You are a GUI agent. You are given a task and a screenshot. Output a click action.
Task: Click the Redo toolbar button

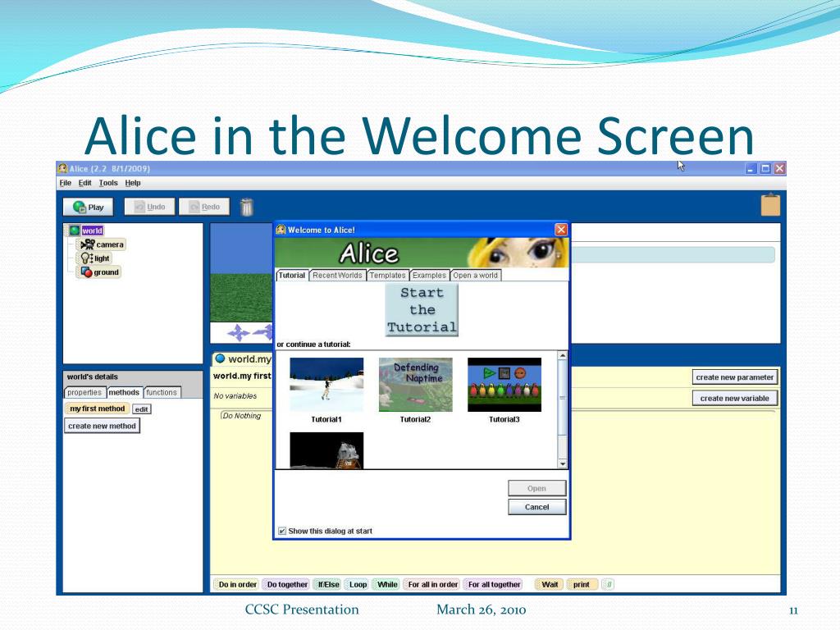[204, 207]
